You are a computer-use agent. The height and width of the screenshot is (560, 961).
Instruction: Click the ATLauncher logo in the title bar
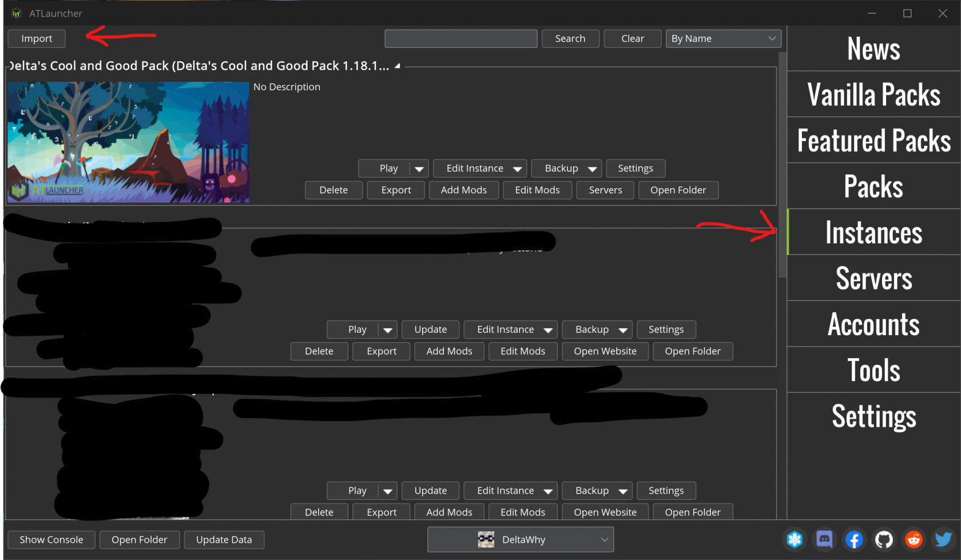click(15, 13)
